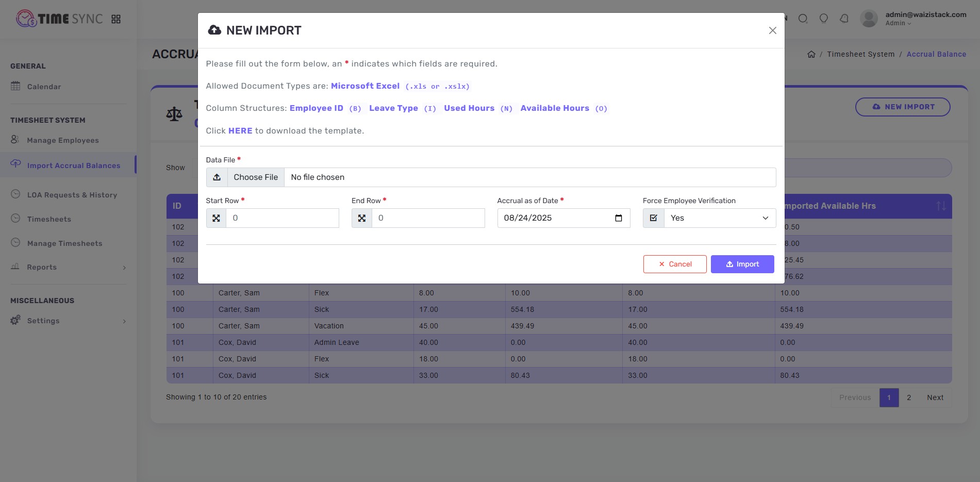Click the NEW IMPORT button on page

(903, 107)
